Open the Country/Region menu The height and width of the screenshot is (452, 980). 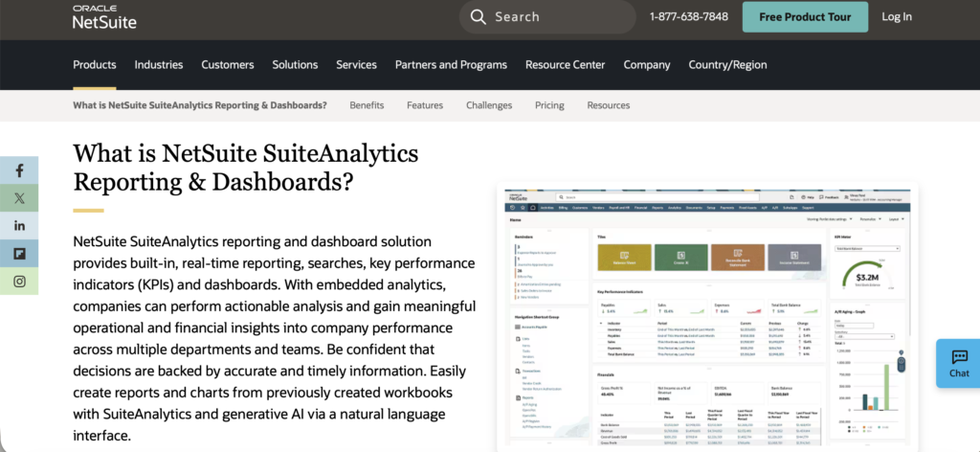click(x=727, y=64)
